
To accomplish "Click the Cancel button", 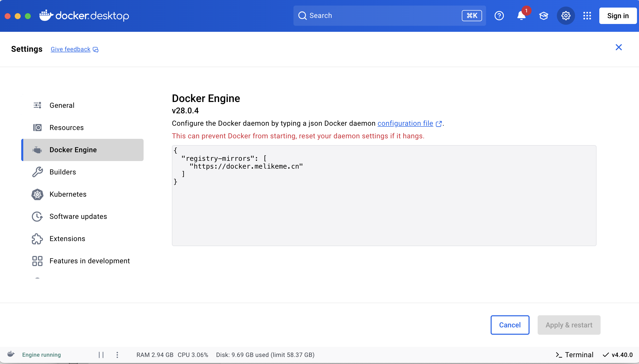I will pyautogui.click(x=510, y=325).
